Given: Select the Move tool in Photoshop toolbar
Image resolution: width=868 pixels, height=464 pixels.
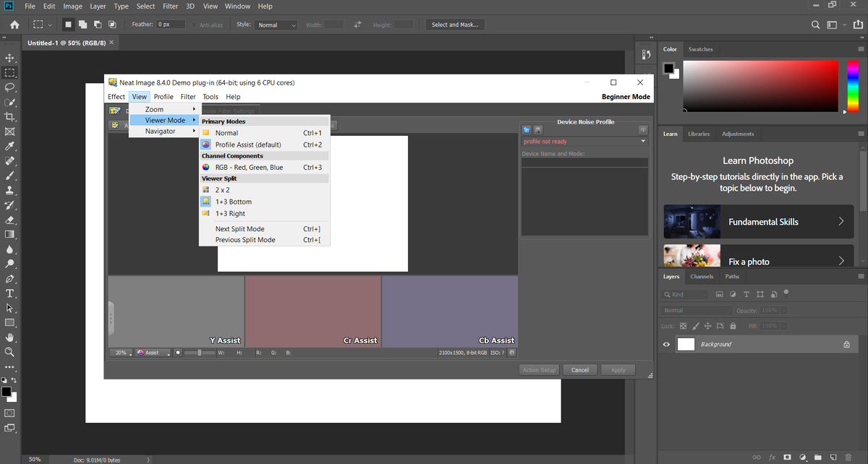Looking at the screenshot, I should pyautogui.click(x=10, y=58).
